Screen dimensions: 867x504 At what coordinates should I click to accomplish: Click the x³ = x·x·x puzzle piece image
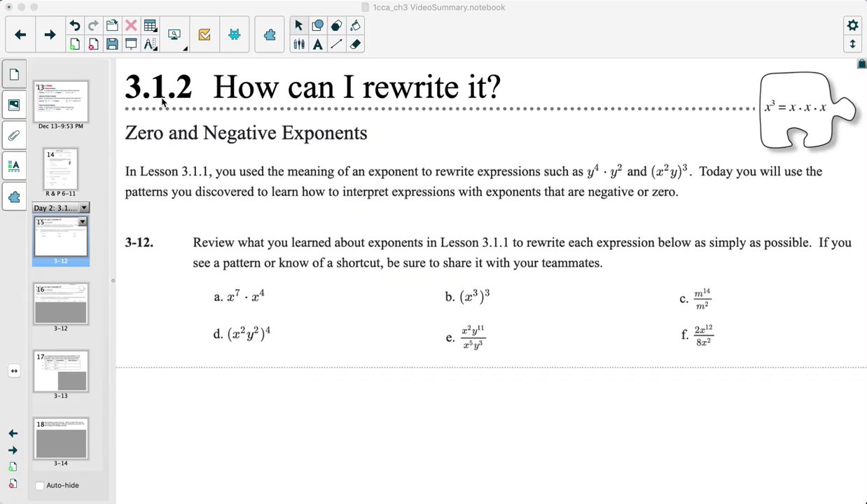click(x=807, y=110)
